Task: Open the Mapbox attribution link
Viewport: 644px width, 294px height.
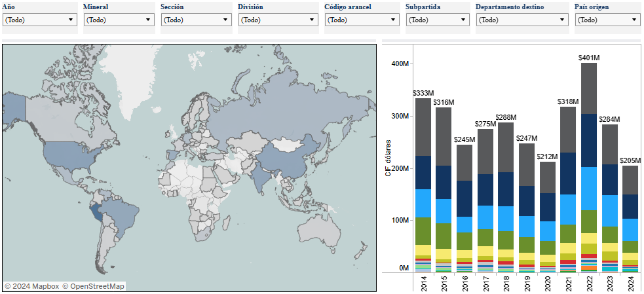Action: point(32,286)
